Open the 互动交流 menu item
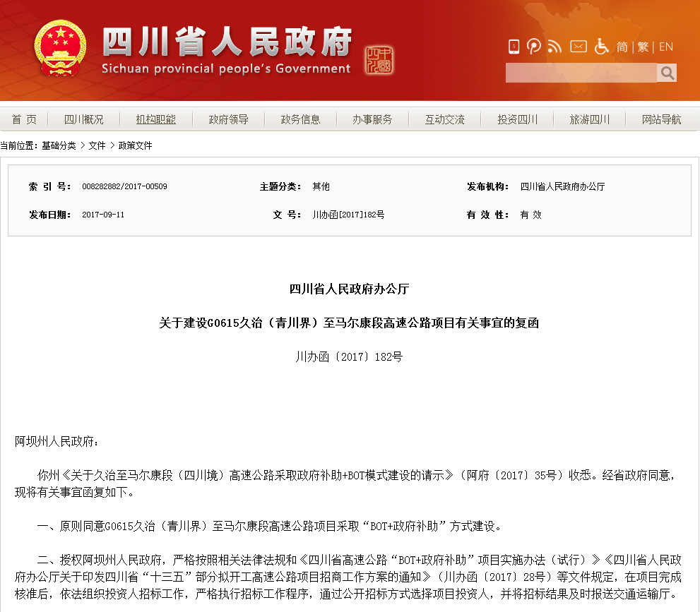Screen dimensions: 700x612 pos(444,119)
